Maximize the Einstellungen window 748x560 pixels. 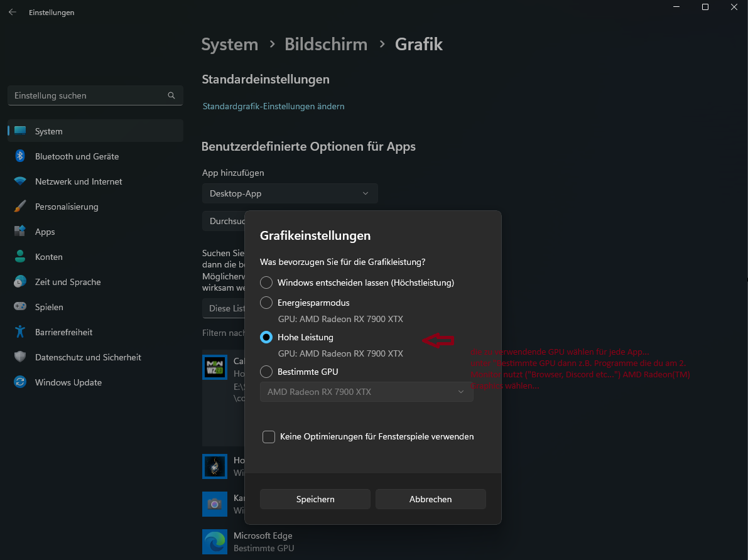click(705, 7)
